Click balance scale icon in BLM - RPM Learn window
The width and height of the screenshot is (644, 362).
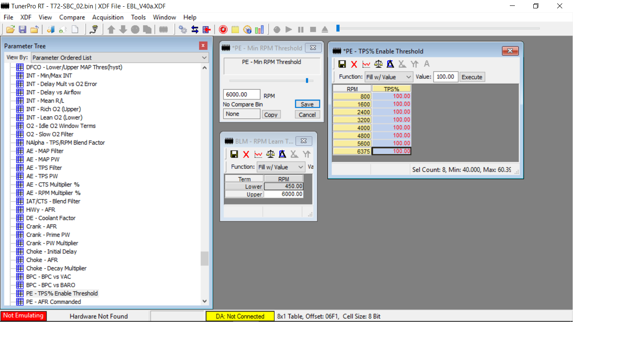click(270, 154)
